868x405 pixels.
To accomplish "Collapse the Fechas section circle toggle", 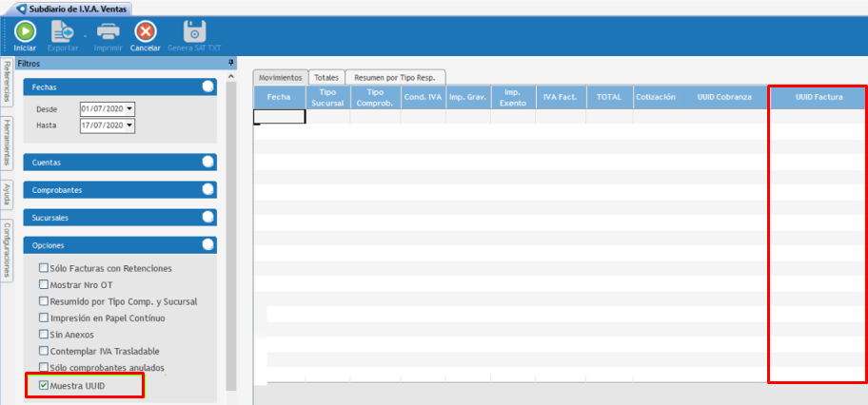I will tap(208, 87).
